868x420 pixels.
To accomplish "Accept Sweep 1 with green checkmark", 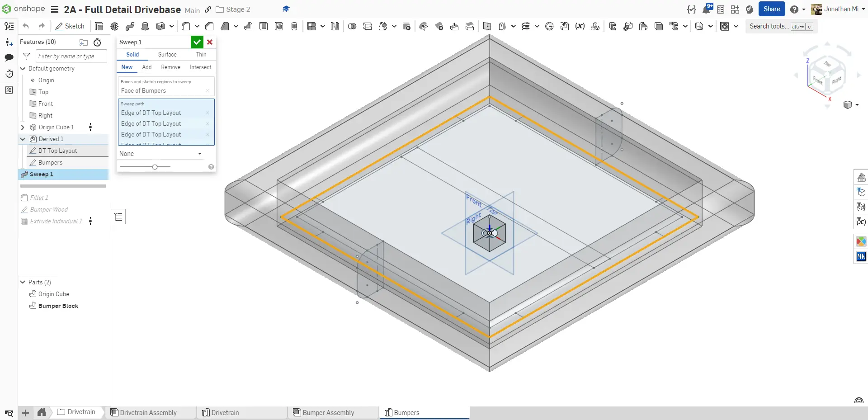I will [x=197, y=42].
